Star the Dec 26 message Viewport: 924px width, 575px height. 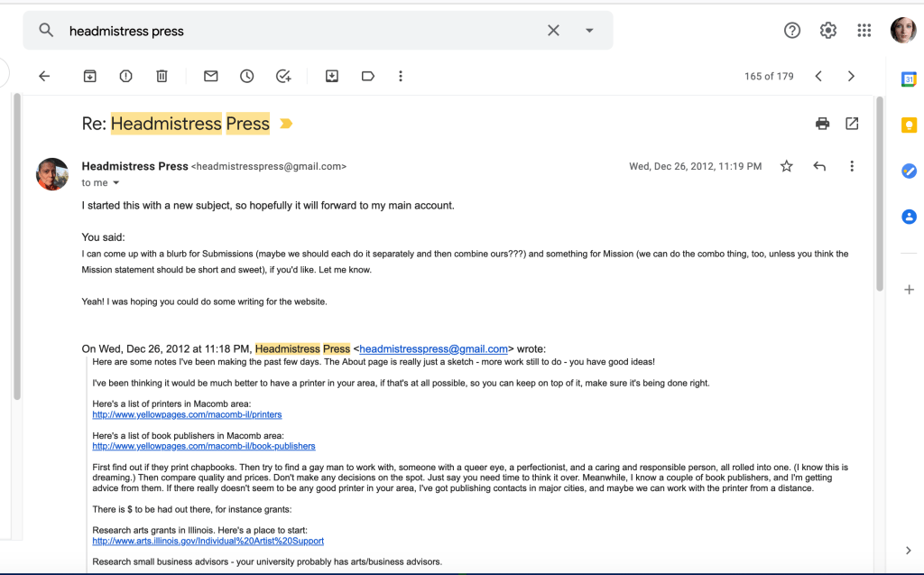pyautogui.click(x=787, y=166)
